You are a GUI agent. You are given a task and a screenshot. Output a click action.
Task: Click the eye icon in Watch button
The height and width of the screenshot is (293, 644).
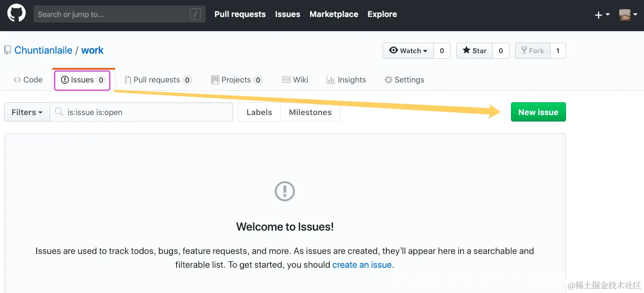pos(393,50)
